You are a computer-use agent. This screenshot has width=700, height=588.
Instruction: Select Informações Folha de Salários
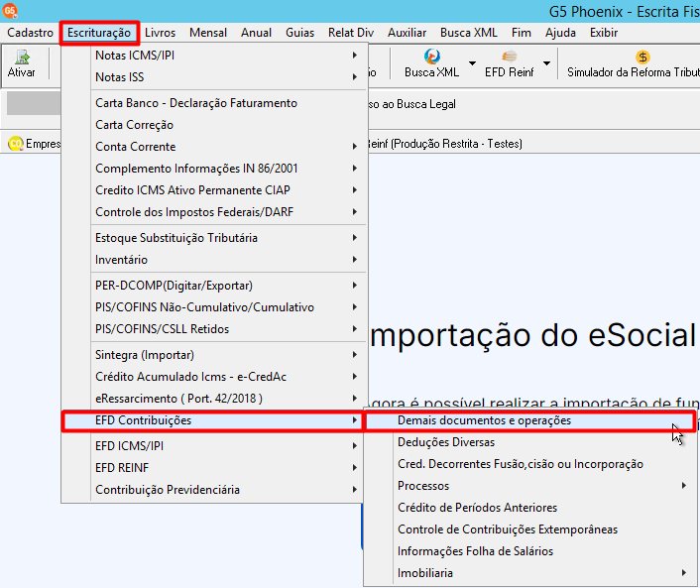click(x=530, y=551)
